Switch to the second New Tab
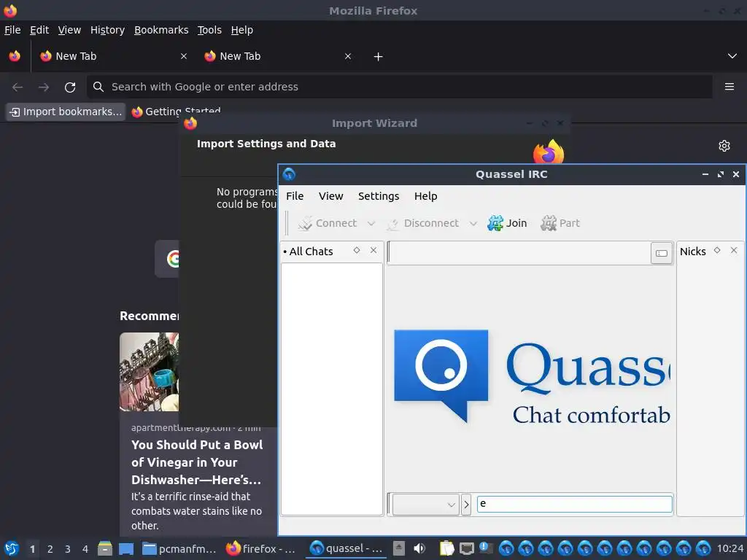Image resolution: width=747 pixels, height=560 pixels. pos(274,56)
